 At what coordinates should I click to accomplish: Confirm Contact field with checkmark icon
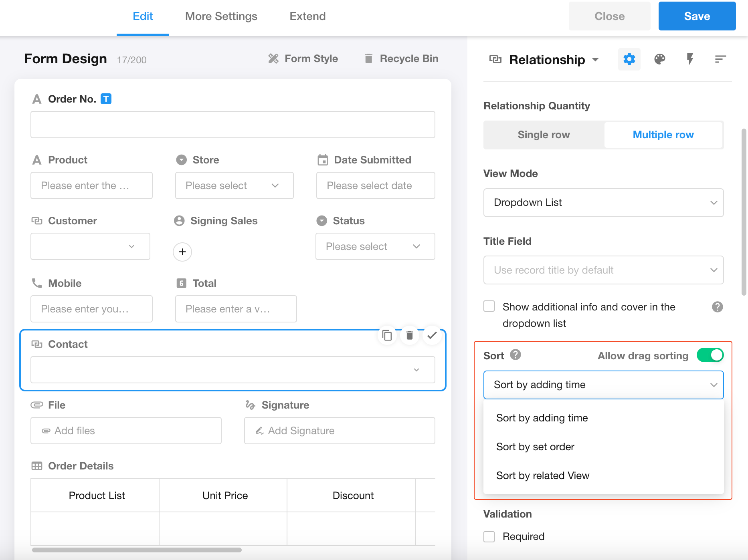coord(432,335)
